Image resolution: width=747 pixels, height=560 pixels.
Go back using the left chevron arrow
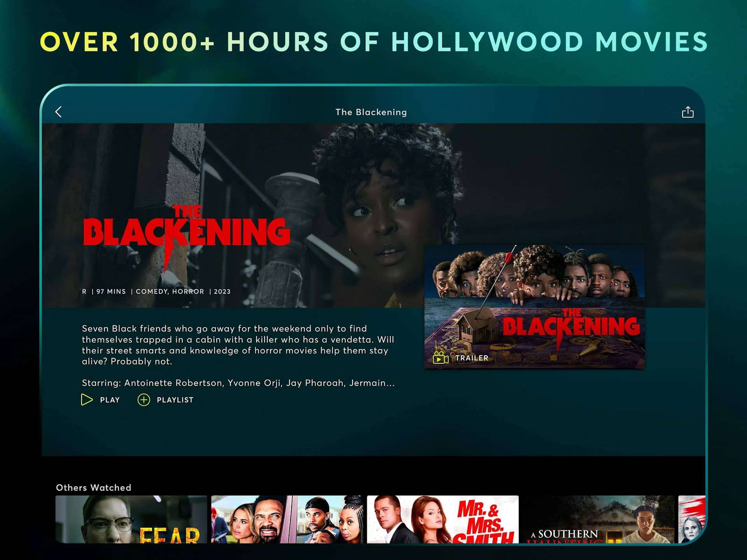(x=59, y=112)
